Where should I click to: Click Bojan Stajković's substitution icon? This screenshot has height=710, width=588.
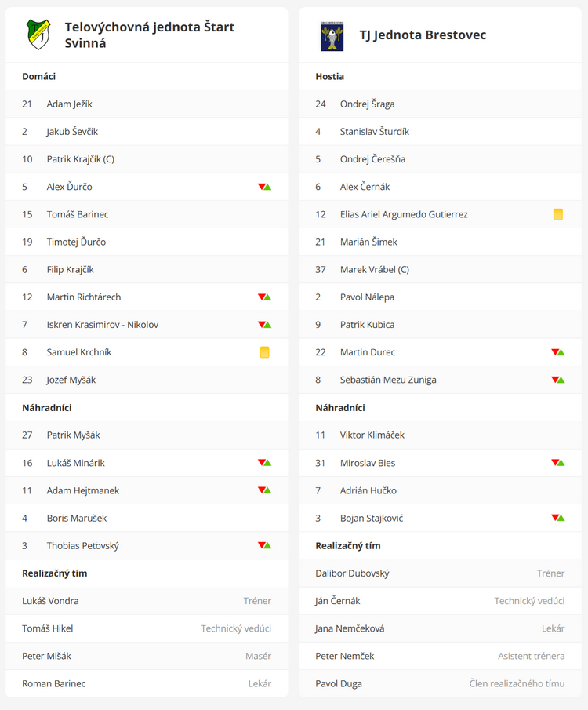pyautogui.click(x=557, y=518)
